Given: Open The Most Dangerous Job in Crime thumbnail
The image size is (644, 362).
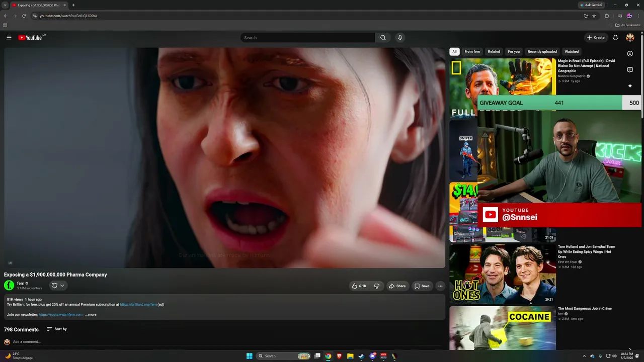Looking at the screenshot, I should [503, 328].
